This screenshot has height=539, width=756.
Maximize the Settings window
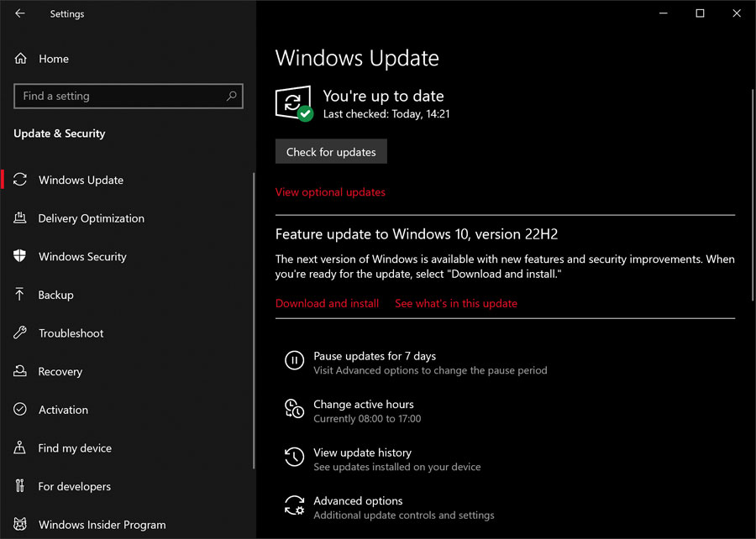[x=700, y=13]
